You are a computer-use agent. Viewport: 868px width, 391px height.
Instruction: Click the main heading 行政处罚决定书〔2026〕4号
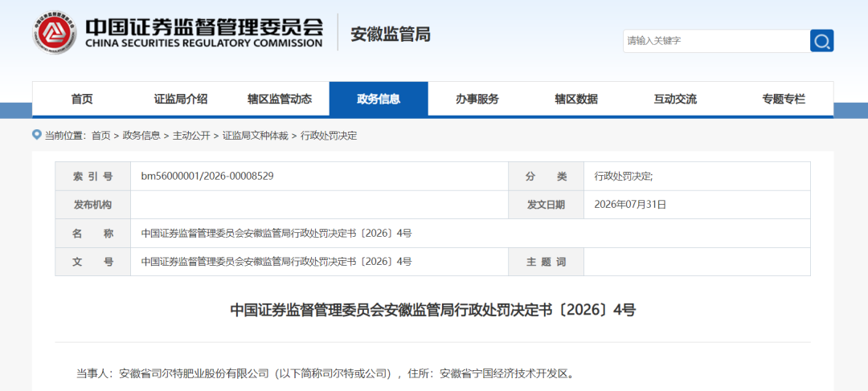click(x=433, y=310)
